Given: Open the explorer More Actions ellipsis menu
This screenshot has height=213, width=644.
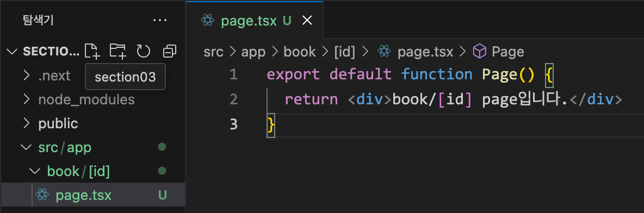Looking at the screenshot, I should tap(160, 20).
